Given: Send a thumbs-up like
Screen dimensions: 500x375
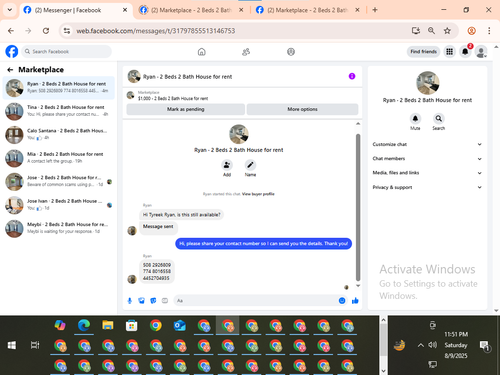Looking at the screenshot, I should coord(355,301).
